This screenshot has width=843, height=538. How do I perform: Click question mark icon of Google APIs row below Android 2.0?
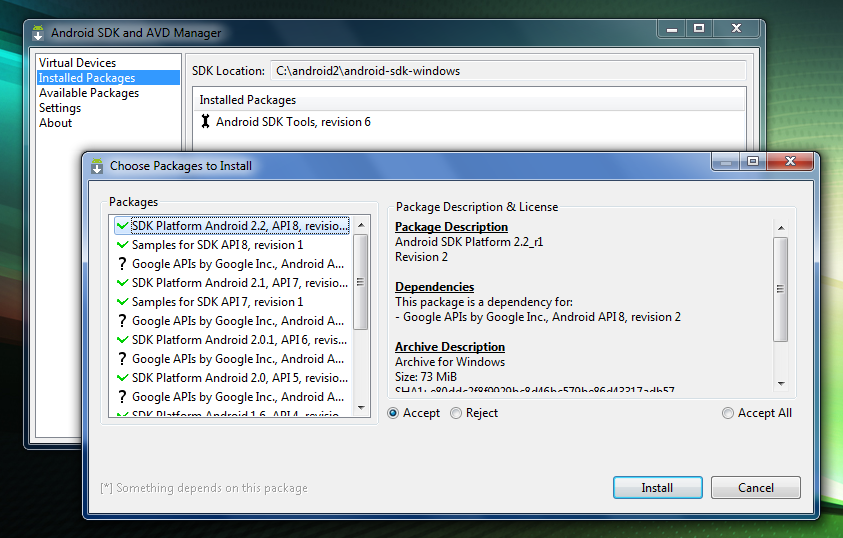123,397
